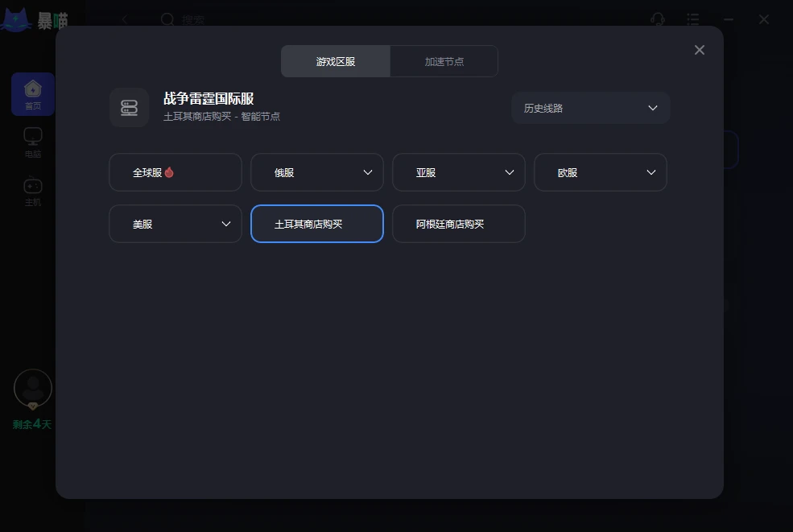Select the 土耳其商店购买 option
The width and height of the screenshot is (793, 532).
pyautogui.click(x=317, y=224)
